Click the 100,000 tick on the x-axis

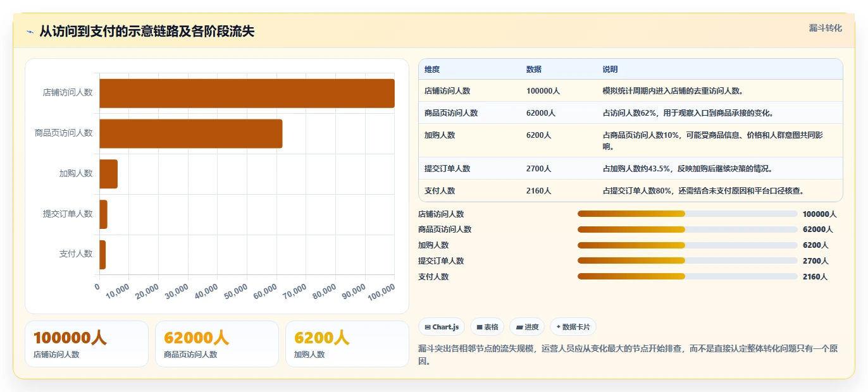click(381, 291)
